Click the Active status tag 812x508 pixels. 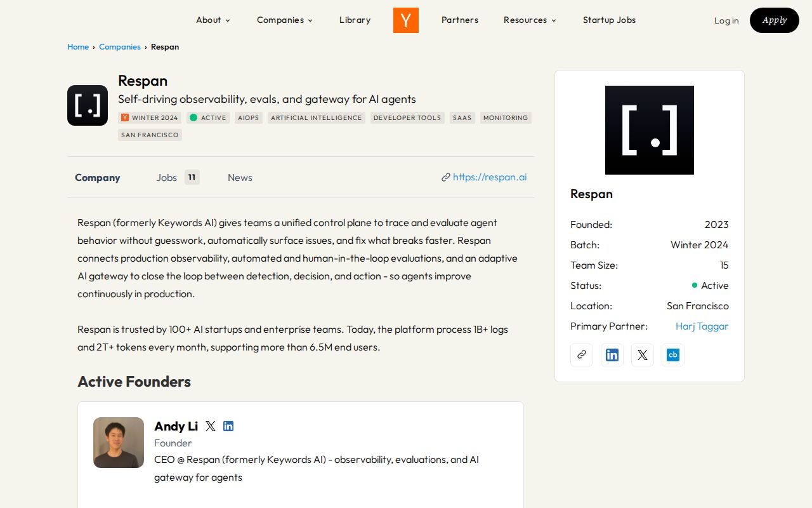[208, 117]
